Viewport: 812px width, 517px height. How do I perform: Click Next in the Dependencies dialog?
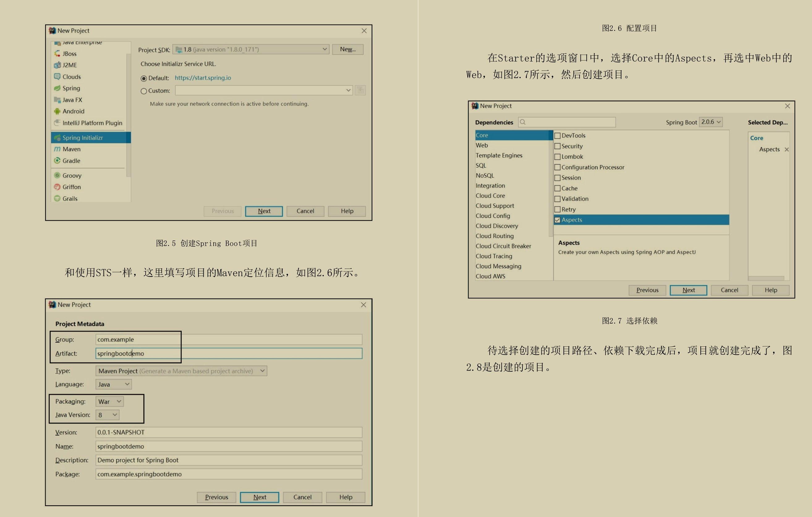688,290
